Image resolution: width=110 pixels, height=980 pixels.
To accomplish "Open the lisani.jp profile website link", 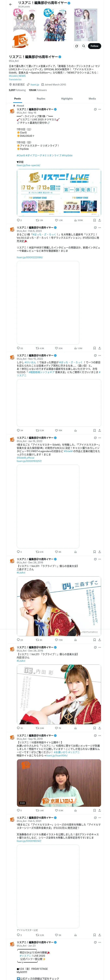I will [x=35, y=84].
